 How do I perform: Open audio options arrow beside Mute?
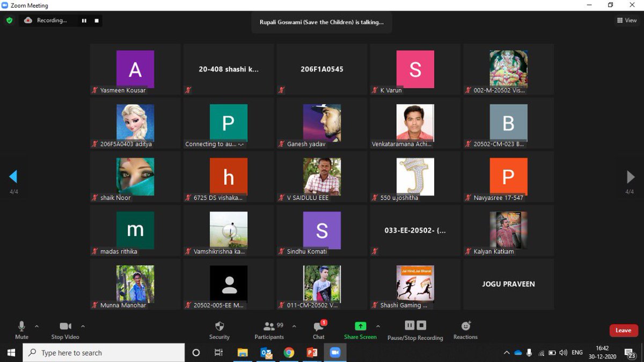coord(36,326)
